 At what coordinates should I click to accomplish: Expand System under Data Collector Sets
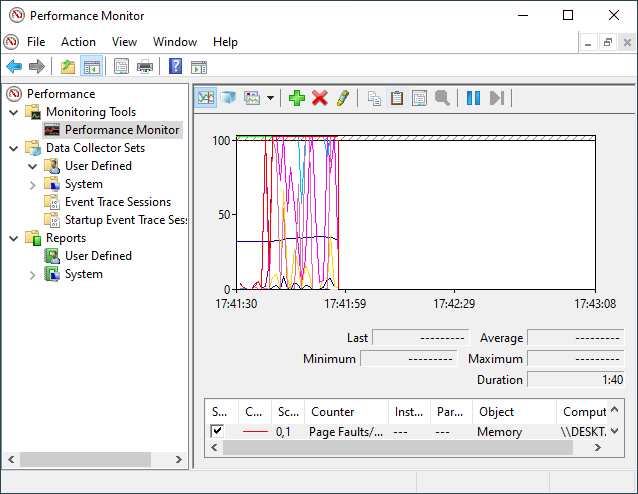(x=33, y=185)
